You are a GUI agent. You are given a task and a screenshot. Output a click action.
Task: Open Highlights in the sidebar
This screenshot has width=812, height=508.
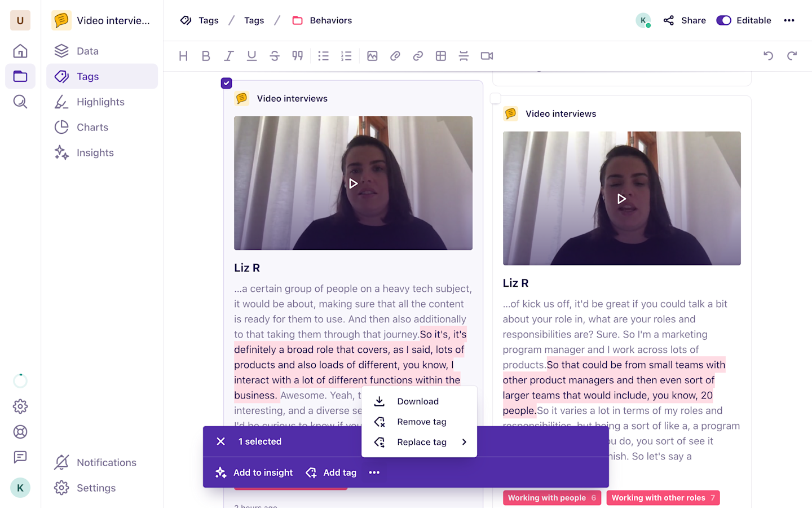pos(102,102)
